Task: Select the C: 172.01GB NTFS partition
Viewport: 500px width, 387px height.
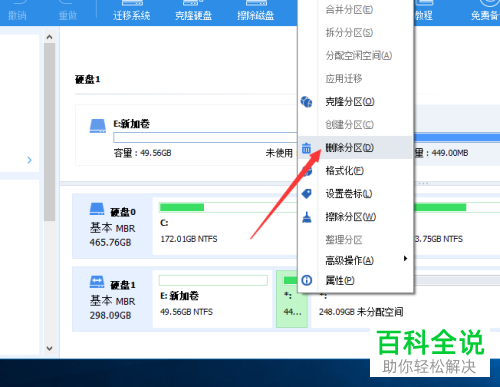Action: click(x=225, y=226)
